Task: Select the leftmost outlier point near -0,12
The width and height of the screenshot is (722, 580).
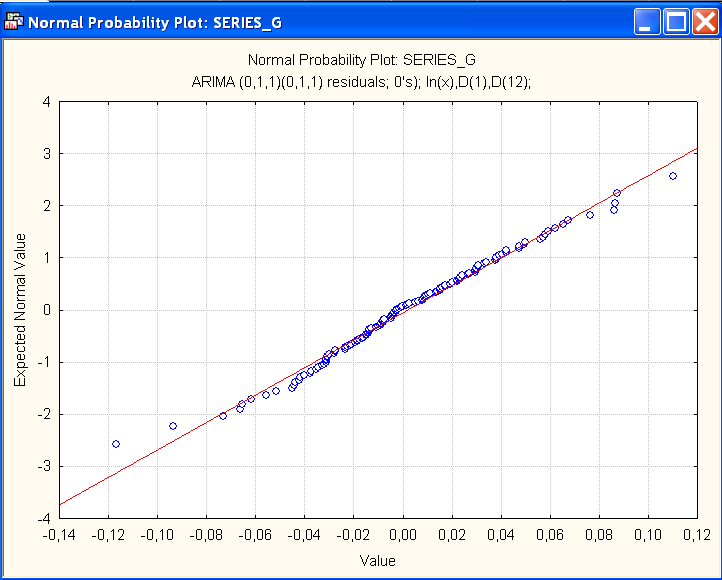Action: (x=116, y=444)
